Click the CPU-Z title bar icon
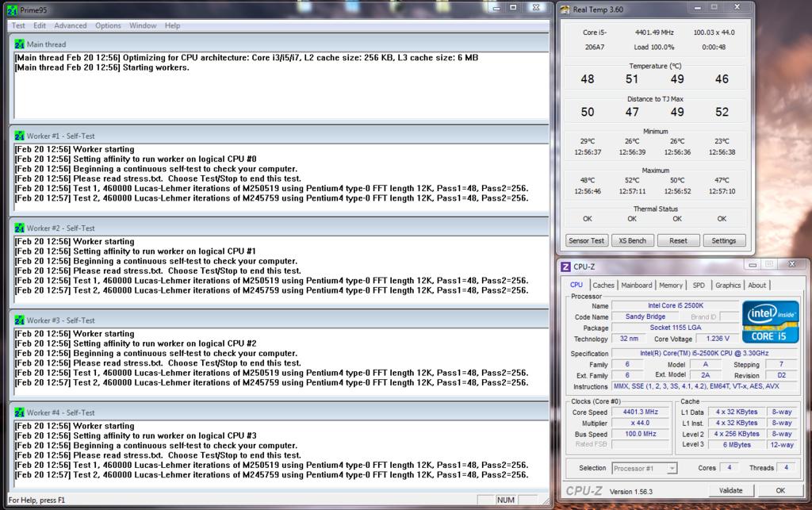 (x=565, y=267)
